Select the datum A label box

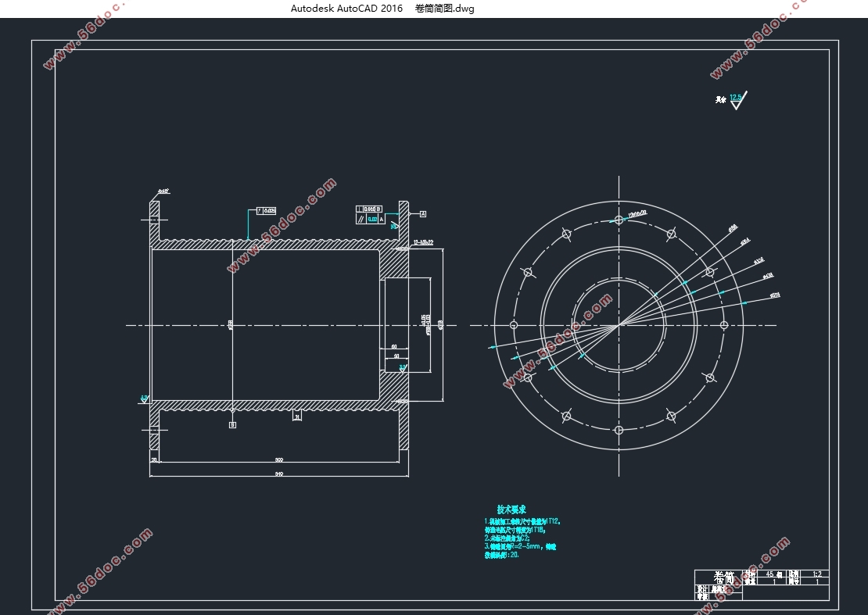423,214
